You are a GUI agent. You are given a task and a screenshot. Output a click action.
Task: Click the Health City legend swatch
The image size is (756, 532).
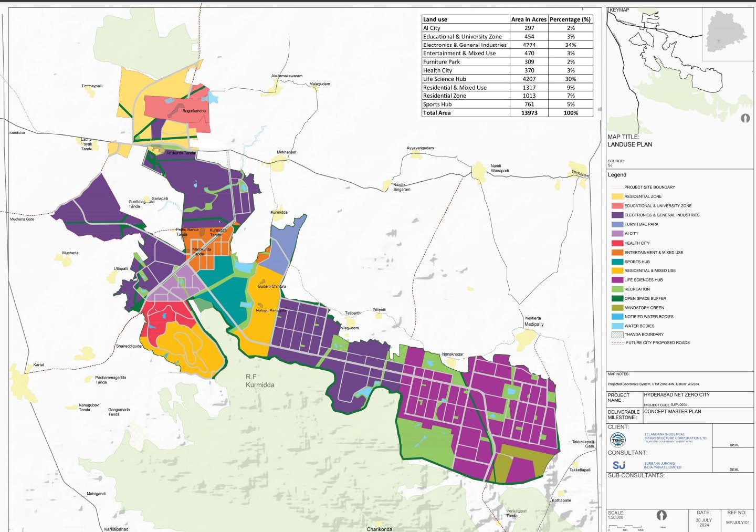617,243
